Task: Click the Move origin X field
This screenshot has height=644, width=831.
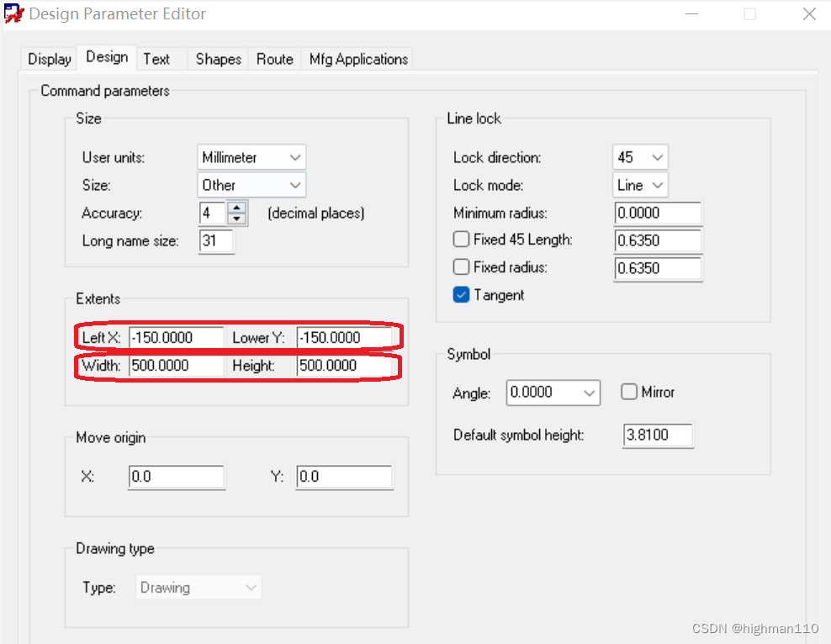Action: click(177, 477)
